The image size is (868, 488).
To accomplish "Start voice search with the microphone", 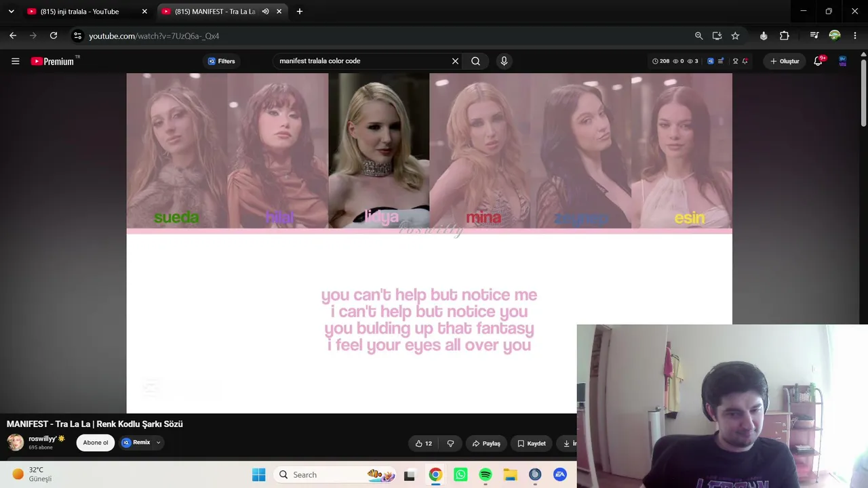I will pos(504,61).
